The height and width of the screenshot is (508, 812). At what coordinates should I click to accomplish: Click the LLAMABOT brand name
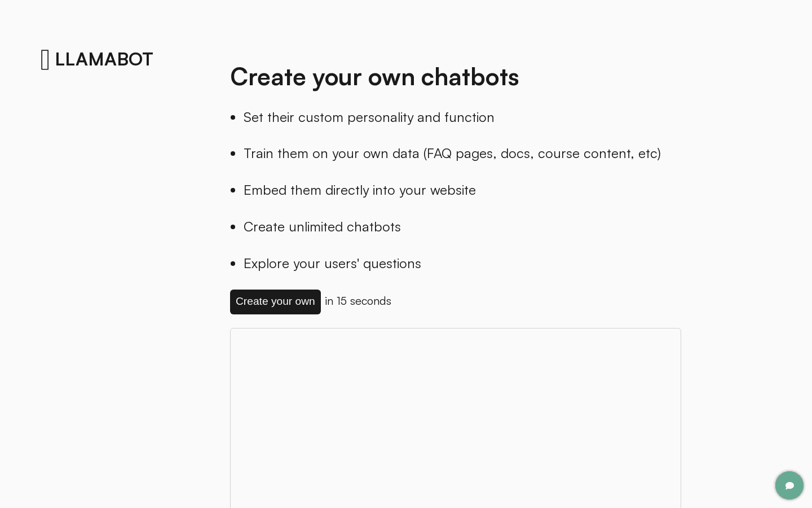click(x=104, y=59)
